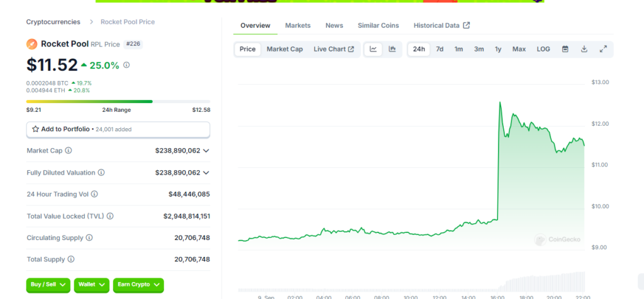Open Fully Diluted Valuation info icon
The width and height of the screenshot is (644, 299).
[x=101, y=173]
